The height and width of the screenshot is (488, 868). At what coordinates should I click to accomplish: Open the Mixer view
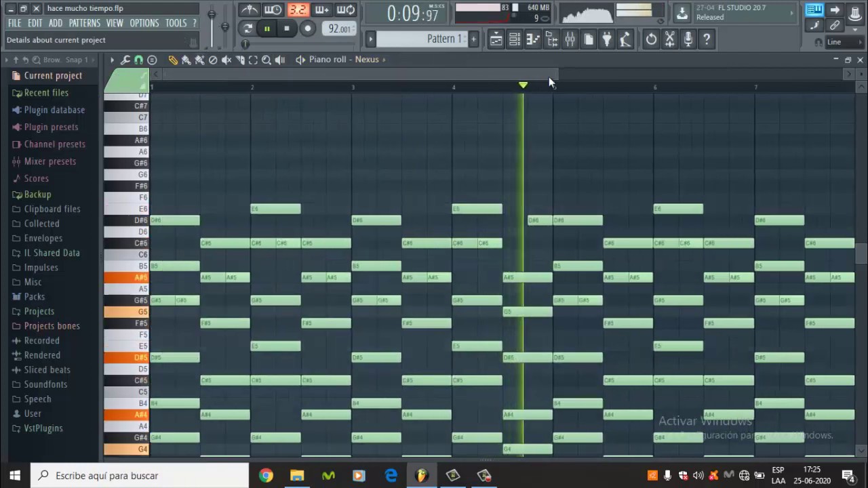click(570, 39)
